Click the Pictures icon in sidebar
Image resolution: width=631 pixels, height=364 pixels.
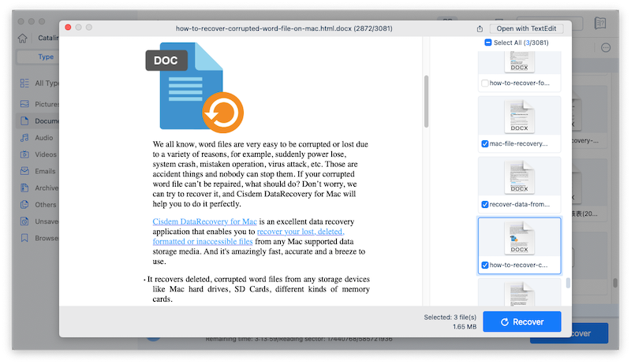(x=24, y=104)
